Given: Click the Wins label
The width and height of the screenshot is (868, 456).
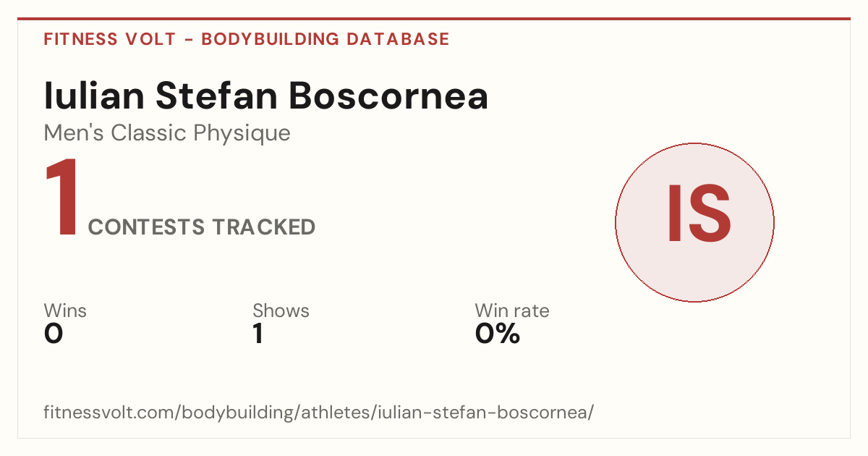Looking at the screenshot, I should point(65,311).
